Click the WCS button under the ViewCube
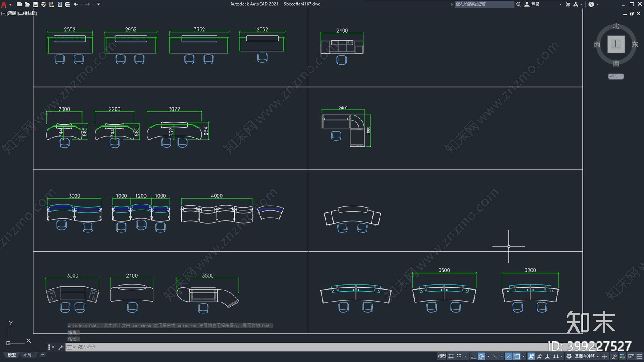The width and height of the screenshot is (644, 362). pos(615,76)
